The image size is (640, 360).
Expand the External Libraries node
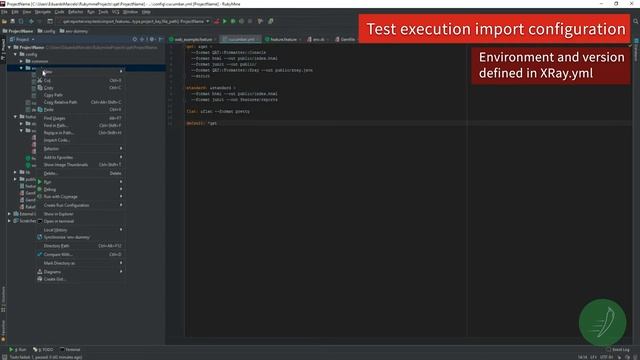click(x=9, y=214)
